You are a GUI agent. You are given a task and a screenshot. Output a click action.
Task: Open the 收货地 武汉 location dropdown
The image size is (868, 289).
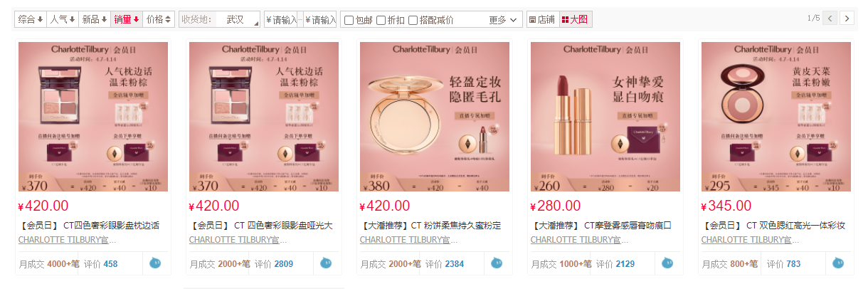coord(219,19)
